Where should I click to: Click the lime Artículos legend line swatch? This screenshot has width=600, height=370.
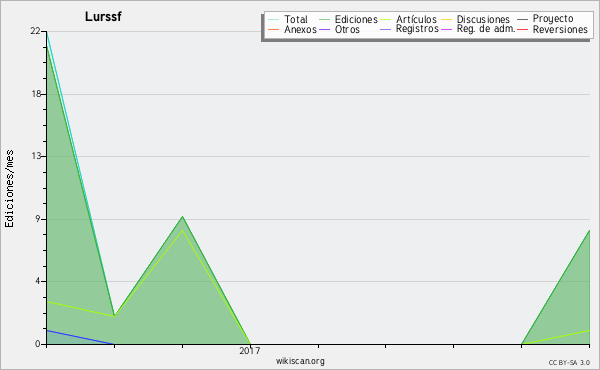[385, 19]
